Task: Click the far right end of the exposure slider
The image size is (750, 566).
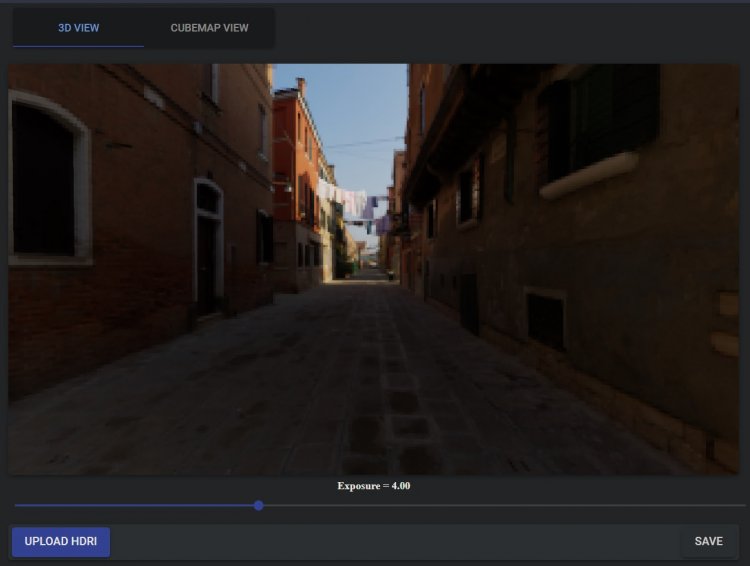Action: (x=732, y=505)
